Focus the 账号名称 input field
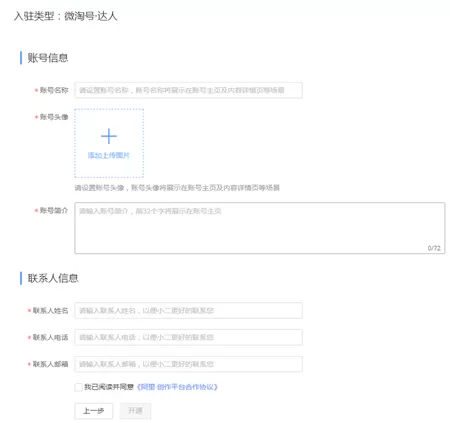 coord(188,90)
